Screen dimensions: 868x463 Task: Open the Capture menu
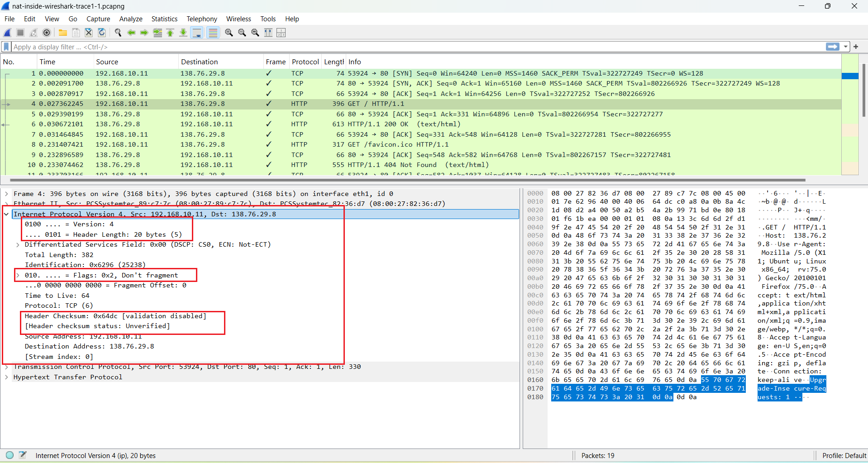[x=98, y=19]
